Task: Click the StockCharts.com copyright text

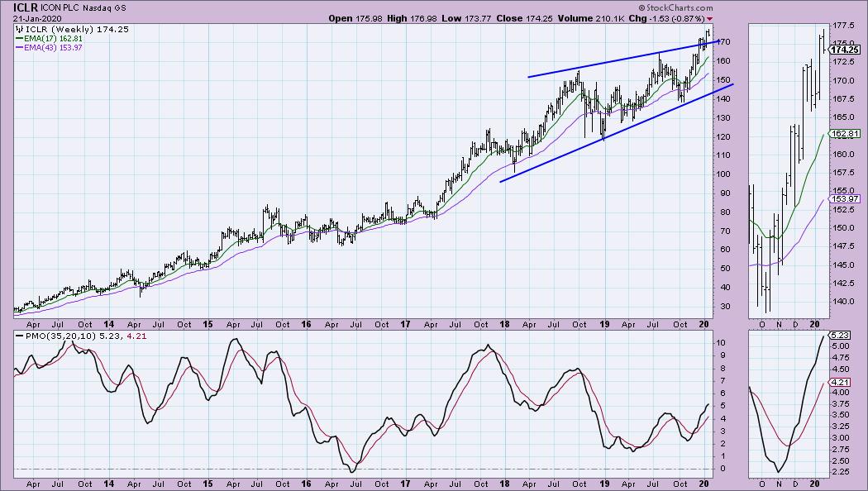Action: (x=675, y=7)
